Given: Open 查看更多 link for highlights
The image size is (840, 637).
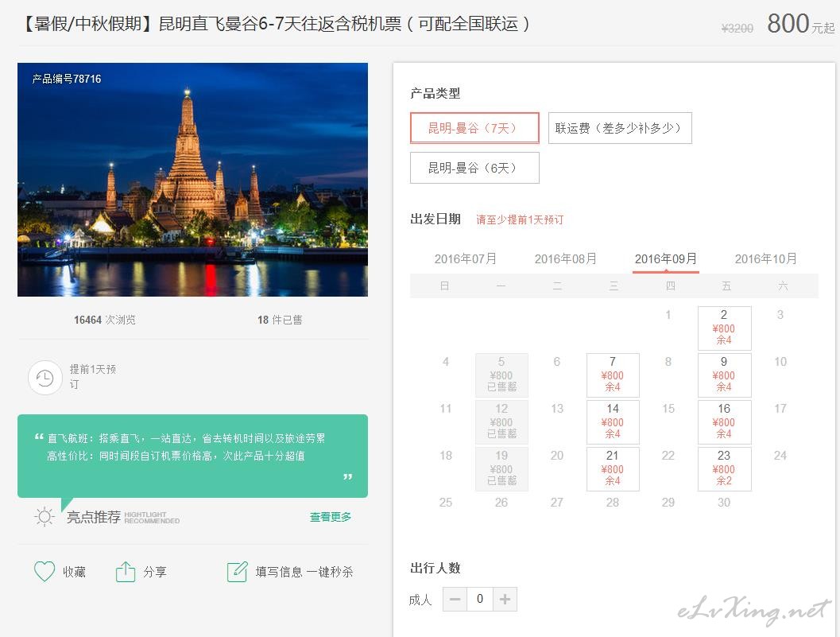Looking at the screenshot, I should [331, 517].
